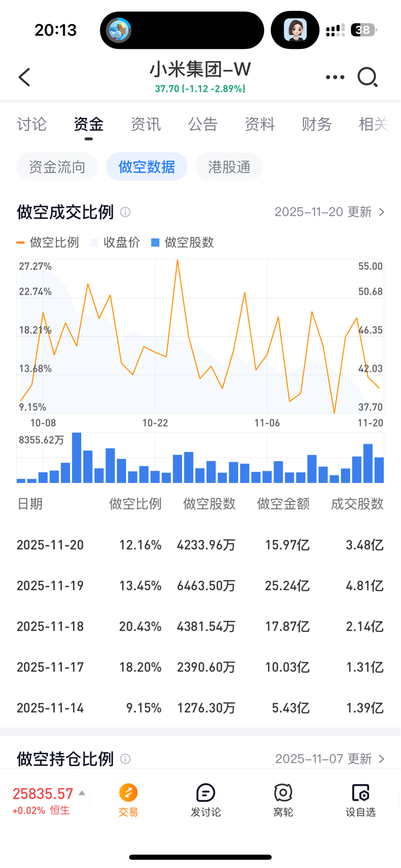This screenshot has width=401, height=868.
Task: Tap 恒生 index quote 25835.57
Action: pyautogui.click(x=43, y=794)
